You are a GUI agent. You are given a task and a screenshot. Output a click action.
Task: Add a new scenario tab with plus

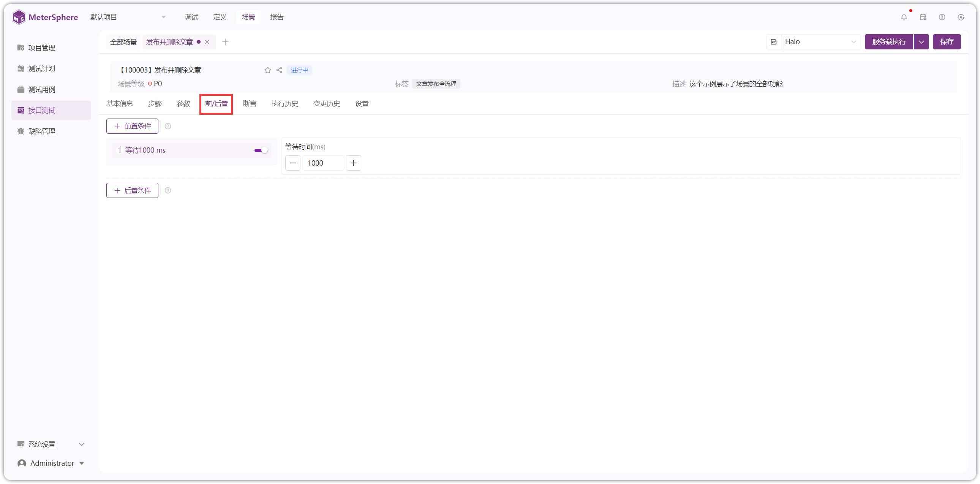coord(225,42)
